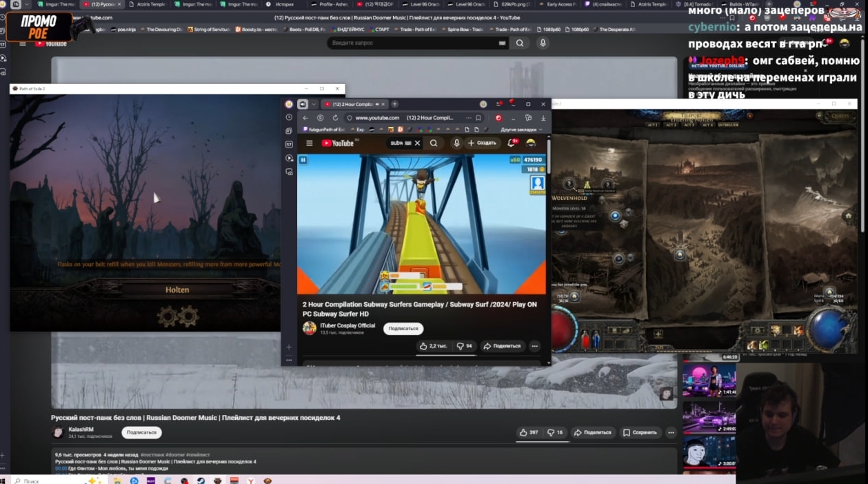Reload page in small browser window
This screenshot has height=484, width=868.
335,118
